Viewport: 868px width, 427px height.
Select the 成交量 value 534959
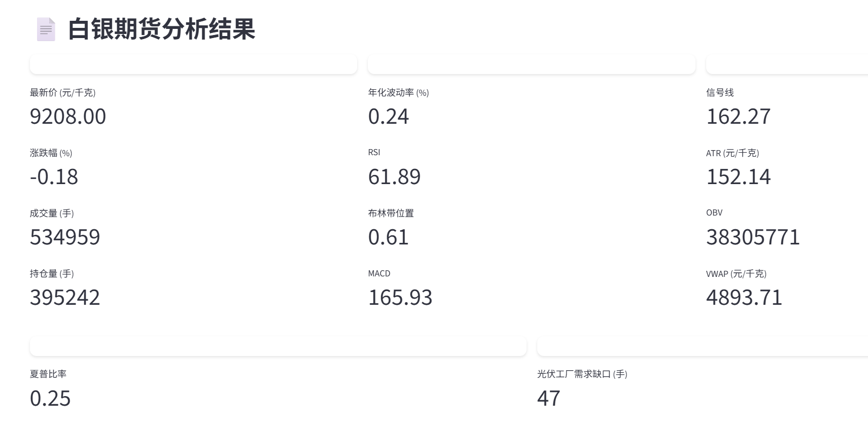[65, 237]
